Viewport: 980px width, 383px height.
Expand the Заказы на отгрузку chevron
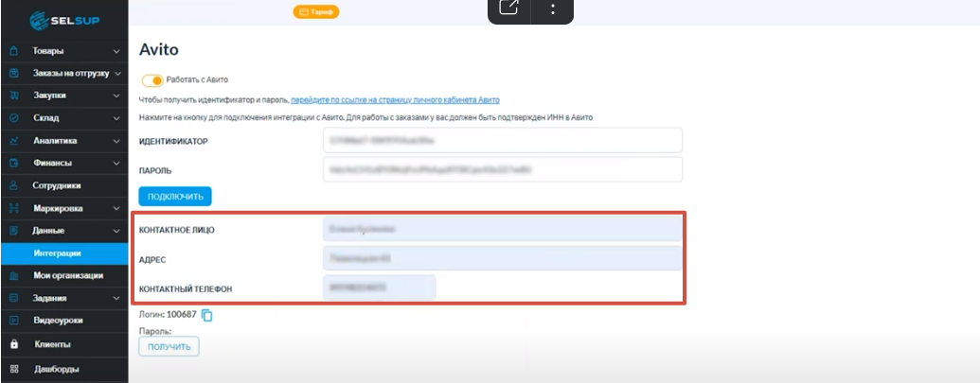pos(117,74)
